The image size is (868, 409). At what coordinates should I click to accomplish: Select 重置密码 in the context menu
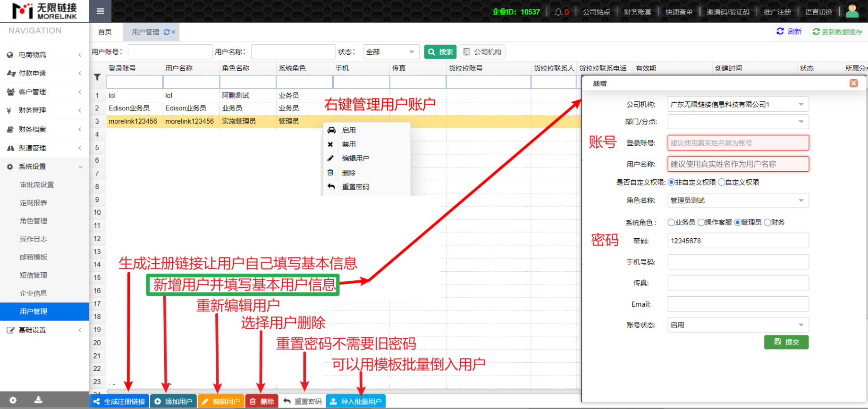(355, 187)
